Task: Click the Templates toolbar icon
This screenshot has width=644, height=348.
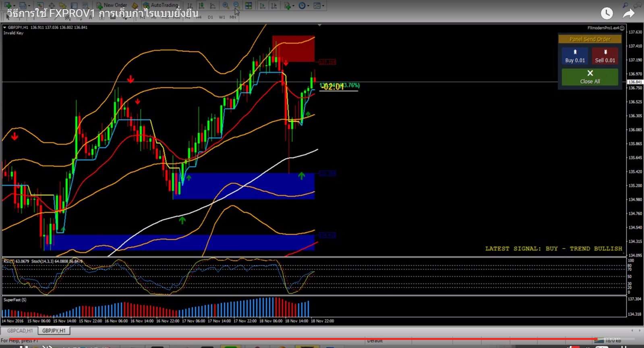Action: 317,5
